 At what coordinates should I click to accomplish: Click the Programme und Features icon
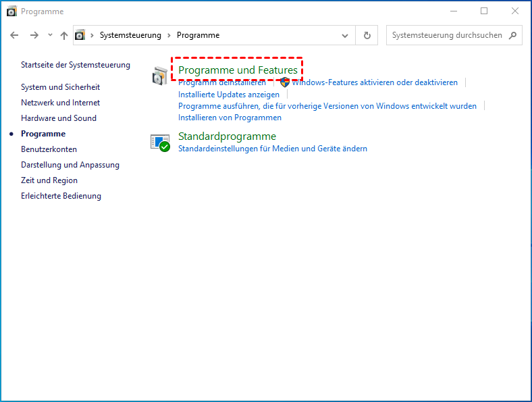point(160,76)
